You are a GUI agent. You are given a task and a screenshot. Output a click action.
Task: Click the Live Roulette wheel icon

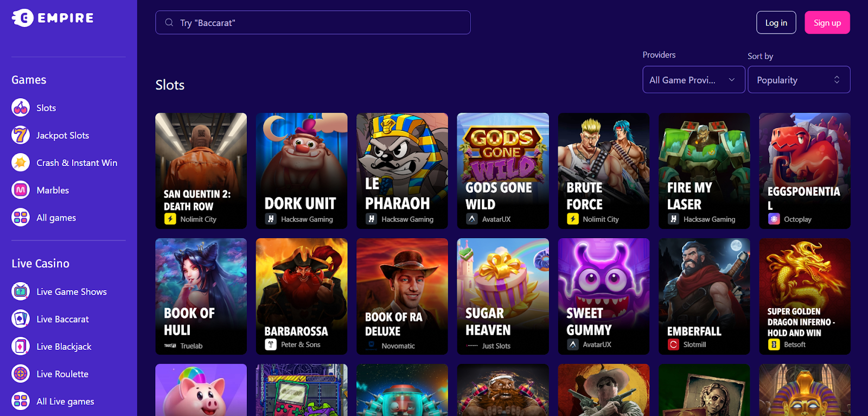coord(21,374)
